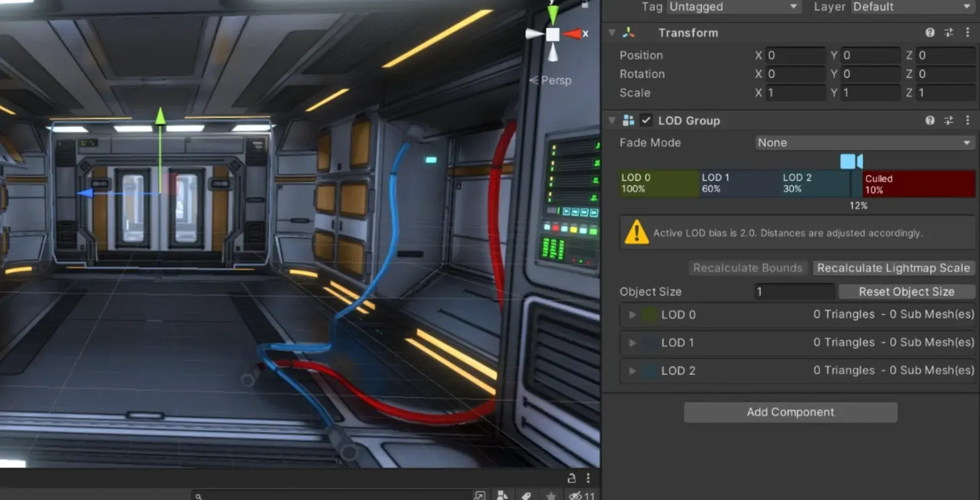The height and width of the screenshot is (500, 980).
Task: Collapse the Transform component foldout
Action: [612, 33]
